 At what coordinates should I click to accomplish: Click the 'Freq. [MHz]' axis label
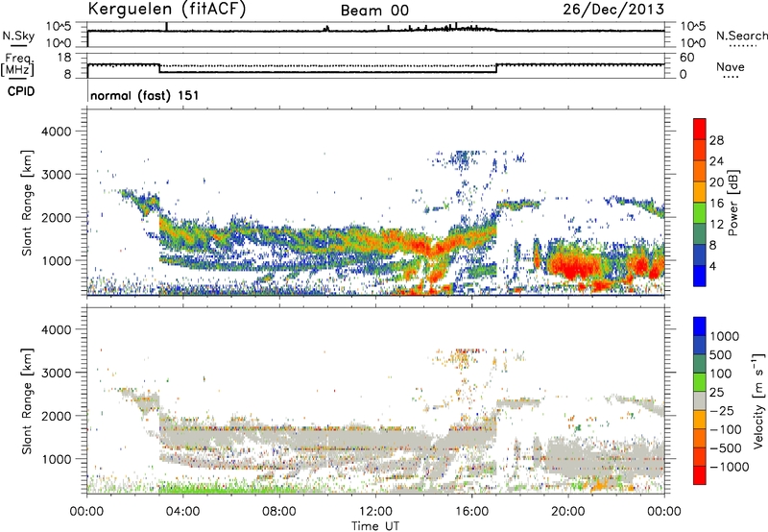(x=18, y=64)
